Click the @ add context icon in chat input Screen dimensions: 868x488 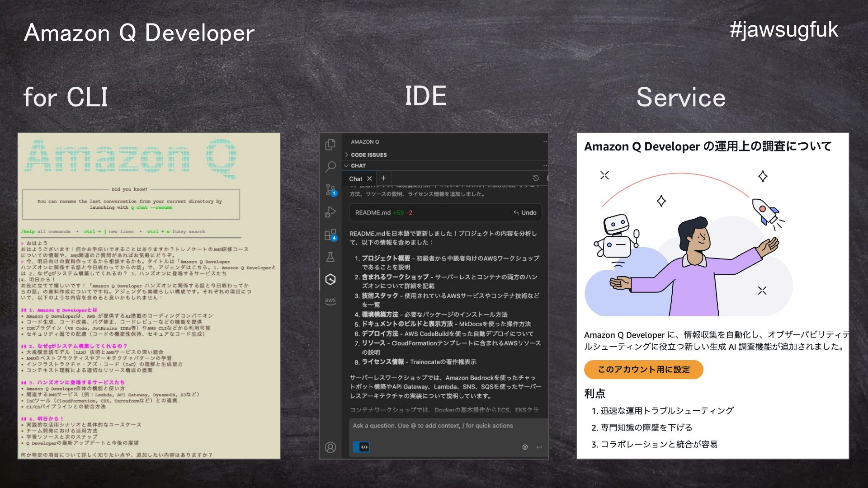point(525,447)
